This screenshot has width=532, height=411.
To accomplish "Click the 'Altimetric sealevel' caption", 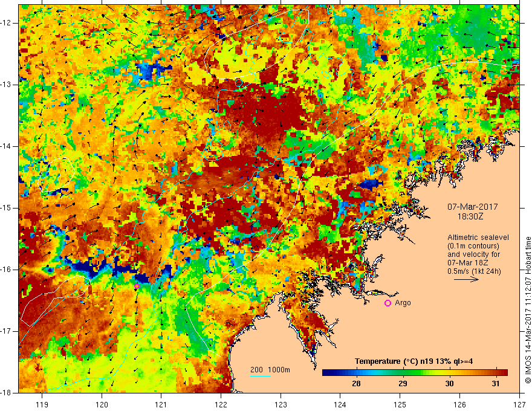I will pyautogui.click(x=478, y=238).
